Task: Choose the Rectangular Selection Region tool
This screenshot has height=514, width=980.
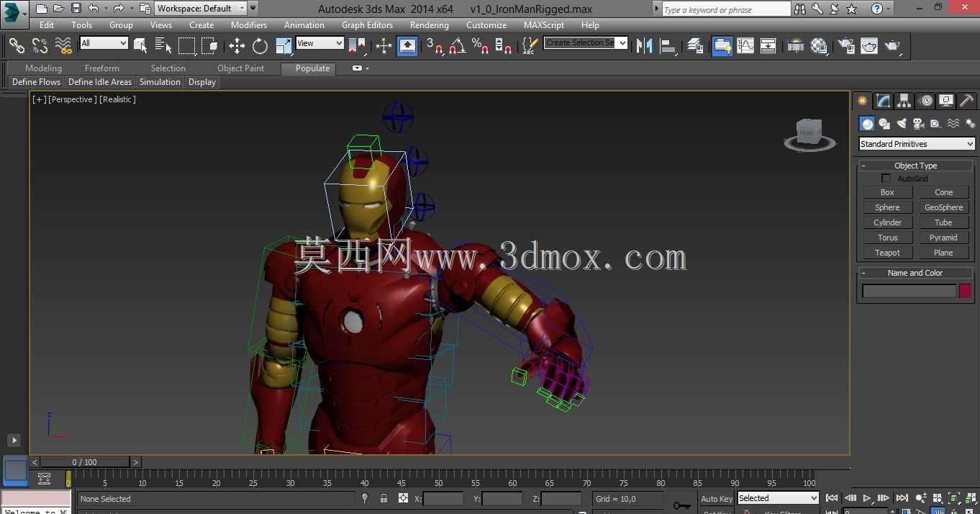Action: 186,46
